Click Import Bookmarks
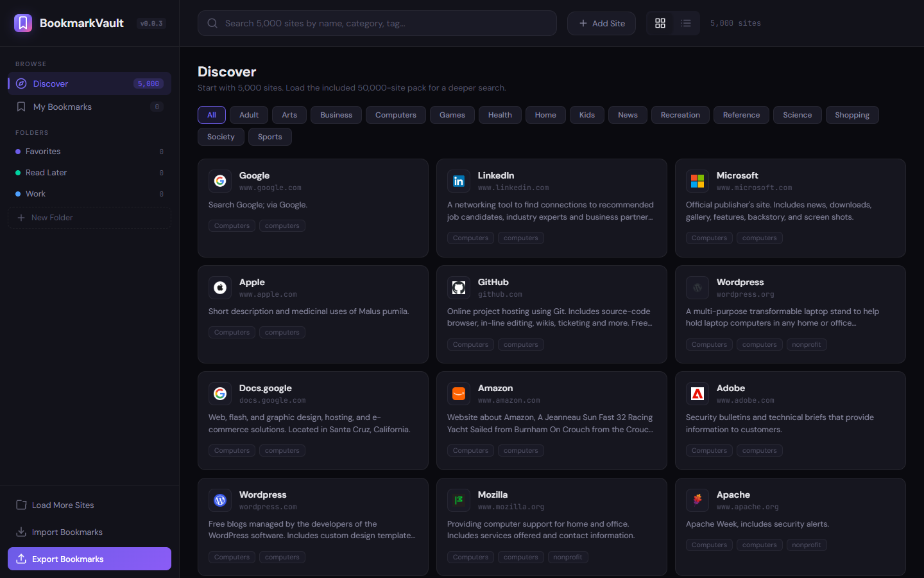The image size is (924, 578). point(89,532)
